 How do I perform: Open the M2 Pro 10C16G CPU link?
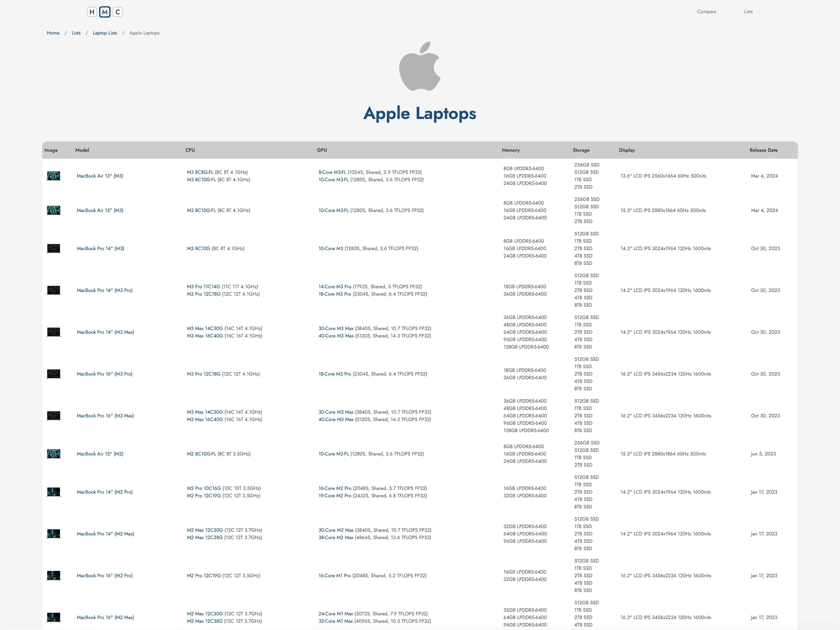click(x=204, y=488)
